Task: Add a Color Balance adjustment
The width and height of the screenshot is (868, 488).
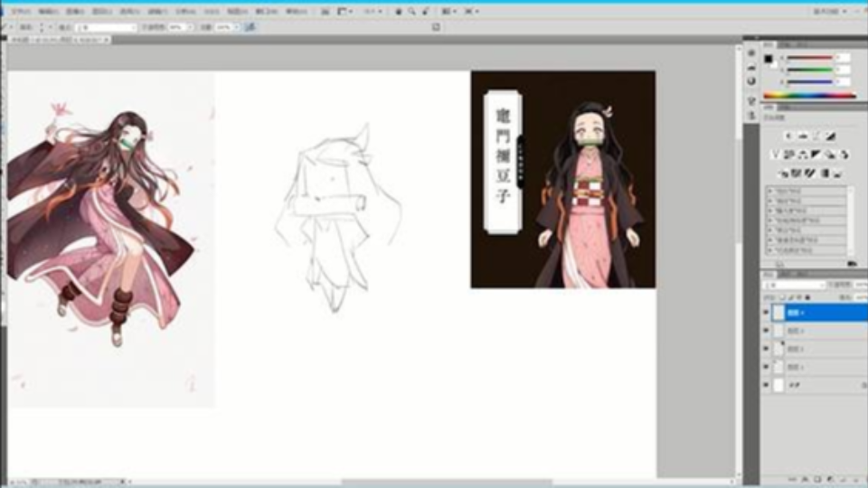Action: point(803,155)
